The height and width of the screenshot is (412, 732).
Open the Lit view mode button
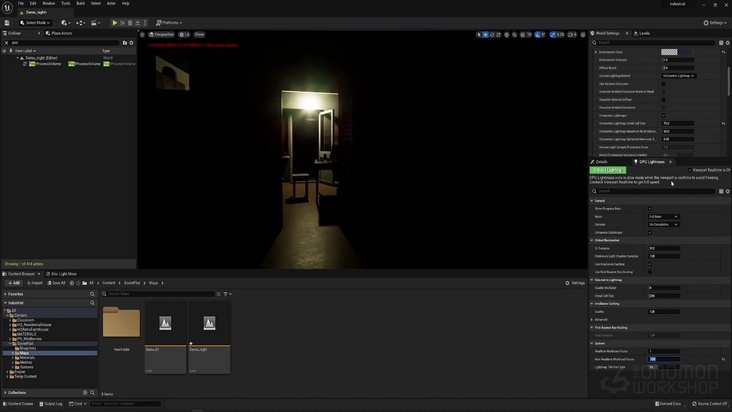coord(184,35)
